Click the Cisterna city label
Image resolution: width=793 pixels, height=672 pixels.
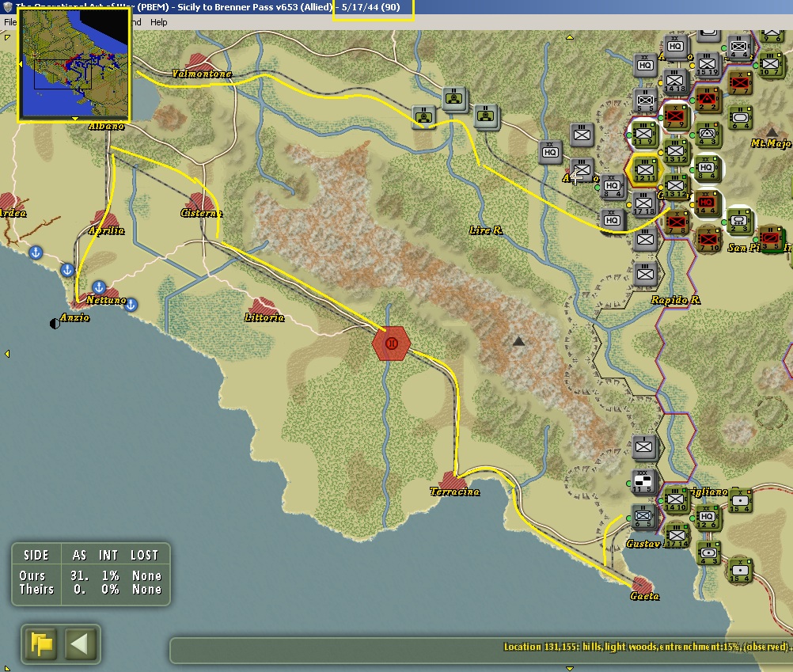201,213
